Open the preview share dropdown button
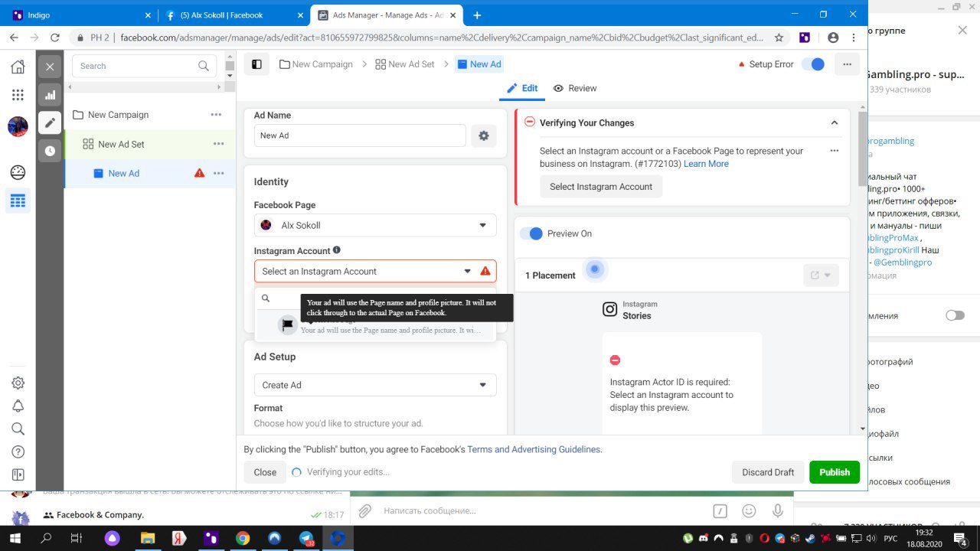Screen dimensions: 980x551 click(x=821, y=275)
